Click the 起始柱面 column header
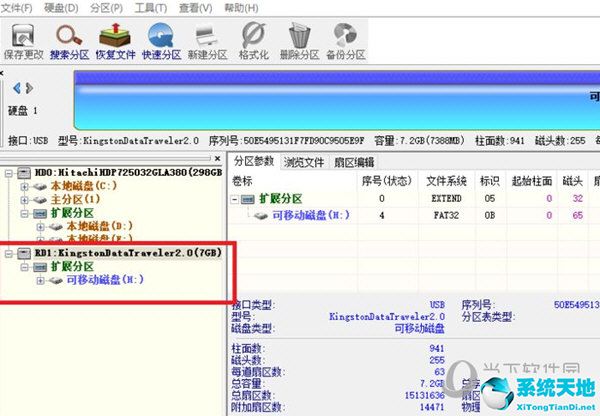600x416 pixels. pos(532,181)
